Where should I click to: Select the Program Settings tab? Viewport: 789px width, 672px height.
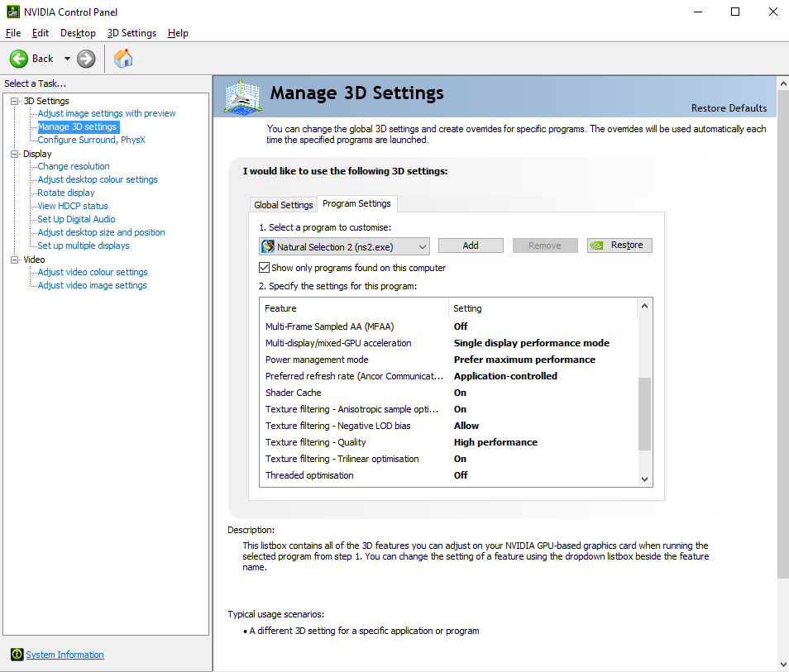[356, 203]
